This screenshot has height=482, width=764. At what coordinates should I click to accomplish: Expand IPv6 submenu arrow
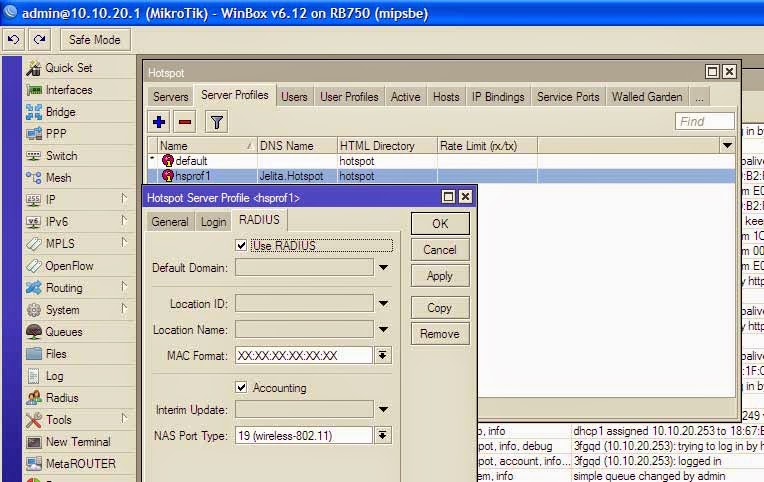click(124, 220)
